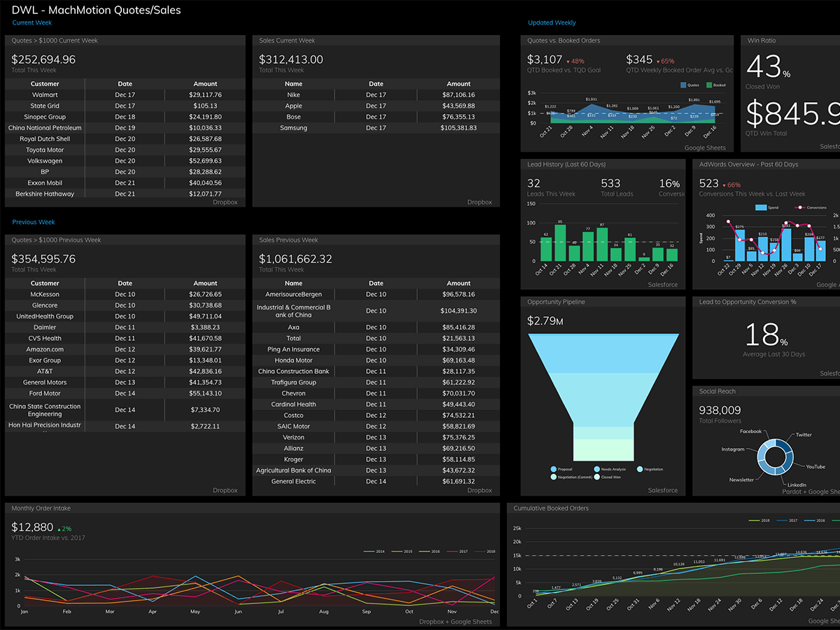Select the Walmart row in current quotes table
Image resolution: width=840 pixels, height=630 pixels.
[x=45, y=94]
